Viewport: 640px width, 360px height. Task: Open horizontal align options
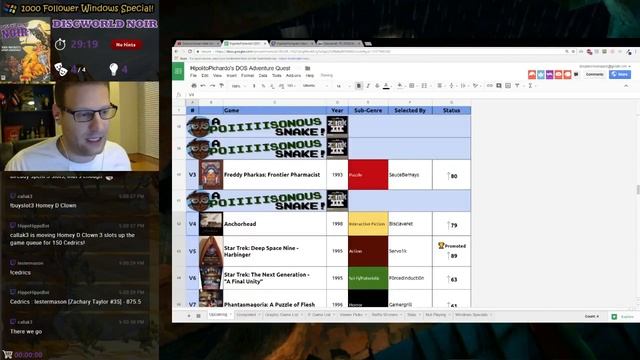[440, 86]
